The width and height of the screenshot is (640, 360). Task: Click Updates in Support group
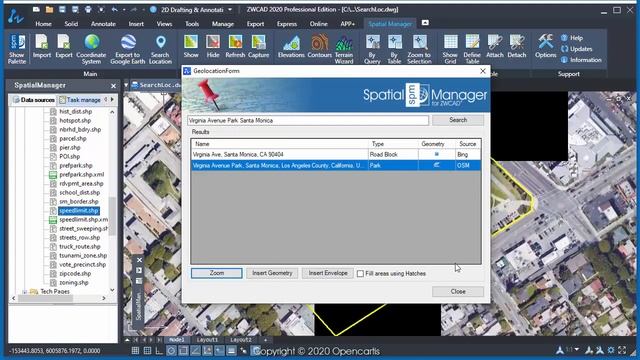[x=576, y=49]
